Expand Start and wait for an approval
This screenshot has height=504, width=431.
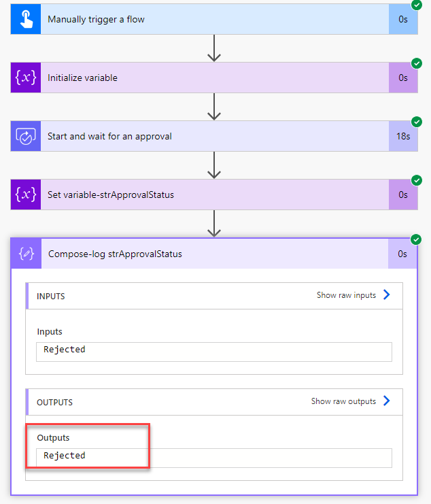coord(204,136)
